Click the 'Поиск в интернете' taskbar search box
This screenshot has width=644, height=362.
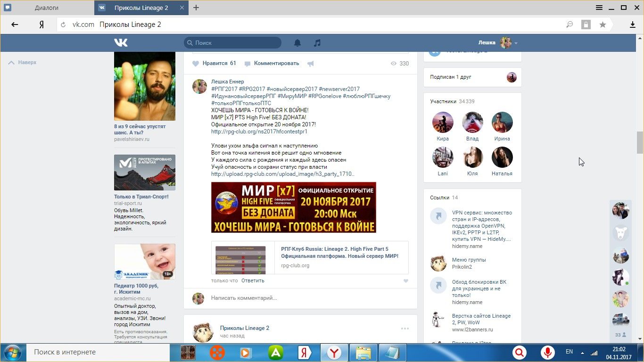point(99,352)
